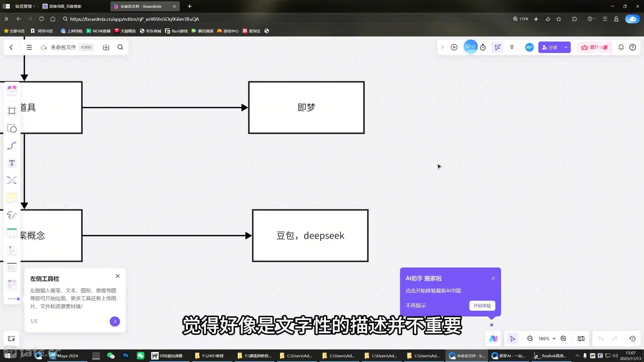Open the hamburger main menu
Viewport: 644px width, 362px height.
tap(29, 47)
